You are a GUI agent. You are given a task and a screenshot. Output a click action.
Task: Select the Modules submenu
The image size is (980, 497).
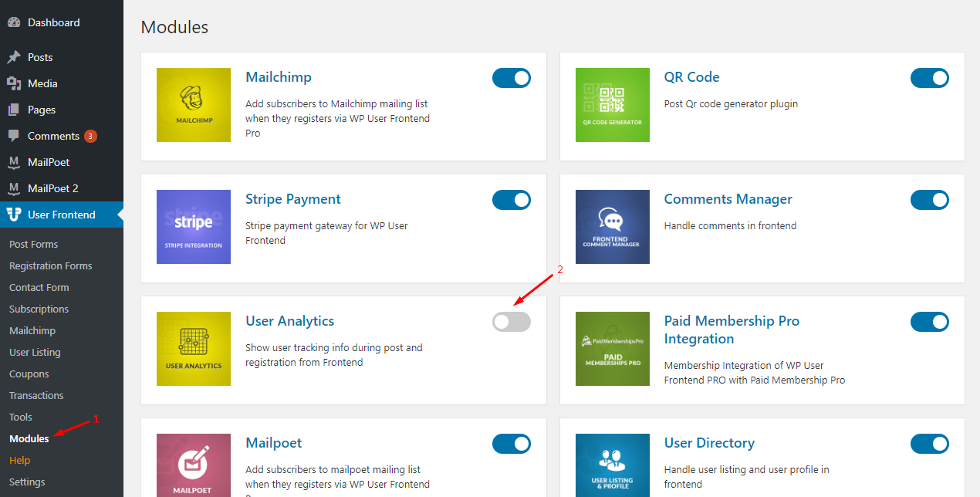pyautogui.click(x=29, y=438)
